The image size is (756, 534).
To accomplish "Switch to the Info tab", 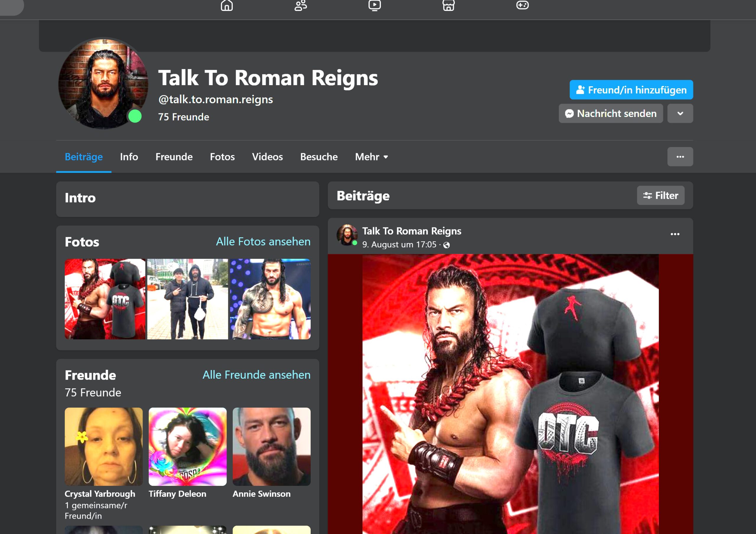I will (129, 157).
